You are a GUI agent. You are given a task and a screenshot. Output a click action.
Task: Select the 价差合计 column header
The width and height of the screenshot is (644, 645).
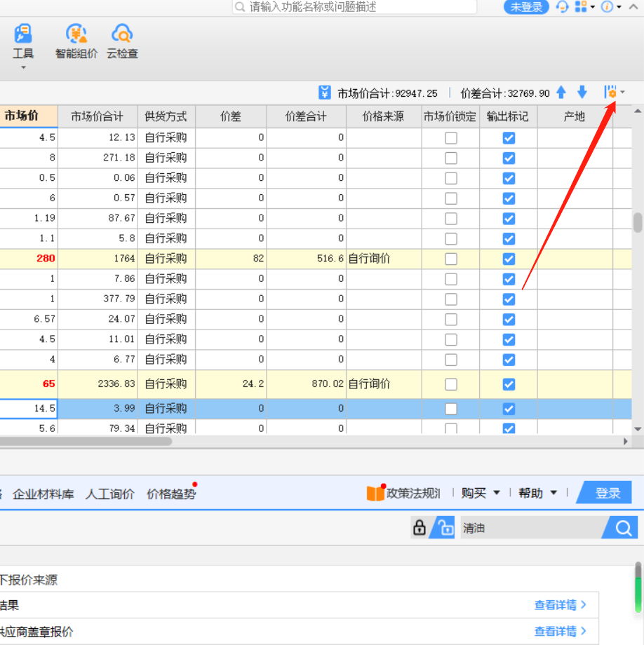point(306,116)
